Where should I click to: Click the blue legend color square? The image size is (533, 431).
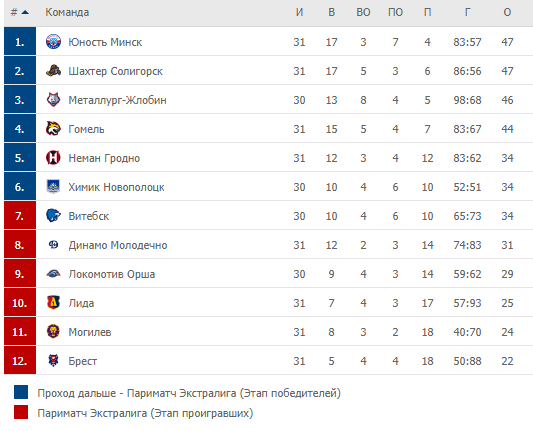[21, 392]
